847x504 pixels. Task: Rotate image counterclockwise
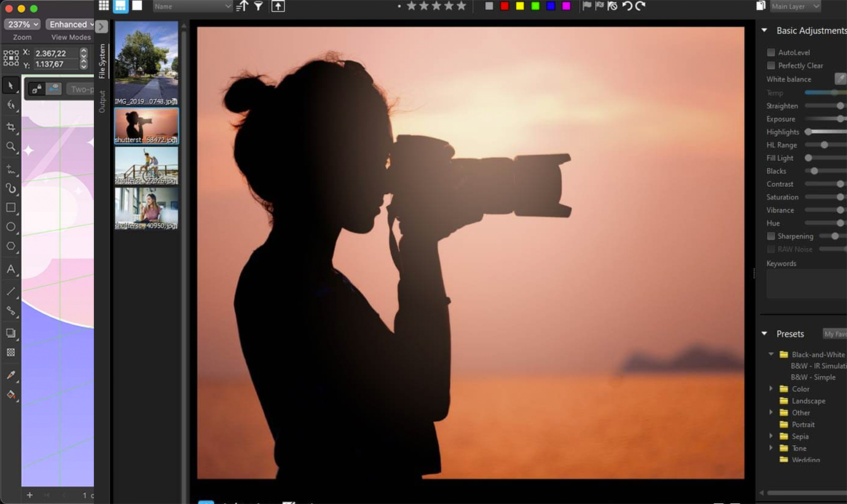pos(627,6)
